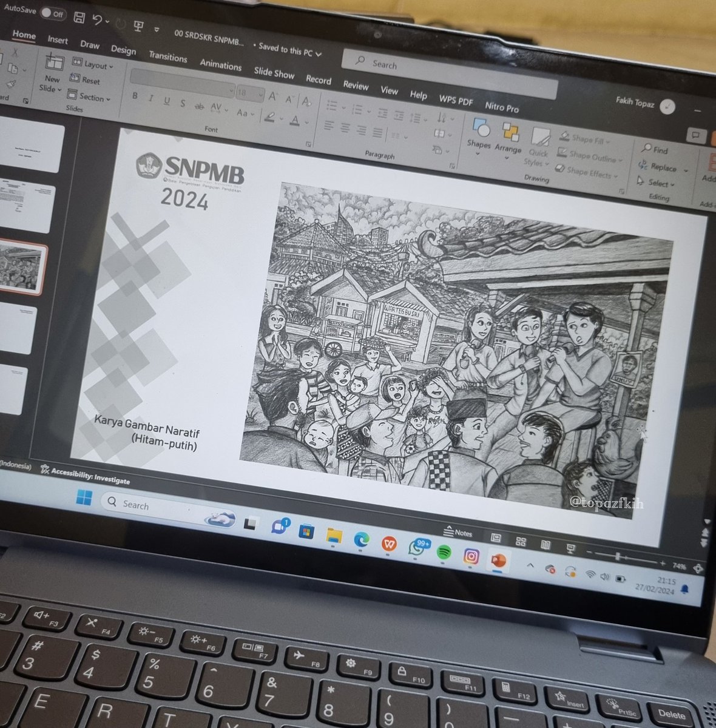Viewport: 716px width, 728px height.
Task: Open the Insert tab
Action: coord(58,39)
